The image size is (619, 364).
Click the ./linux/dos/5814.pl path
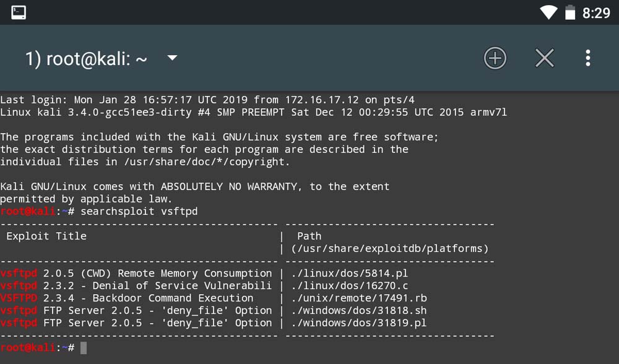[x=349, y=273]
